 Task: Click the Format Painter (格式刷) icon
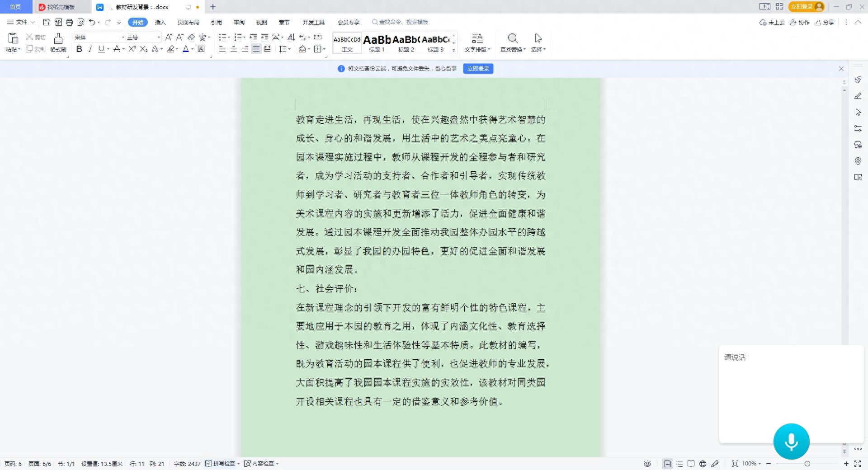pos(58,42)
